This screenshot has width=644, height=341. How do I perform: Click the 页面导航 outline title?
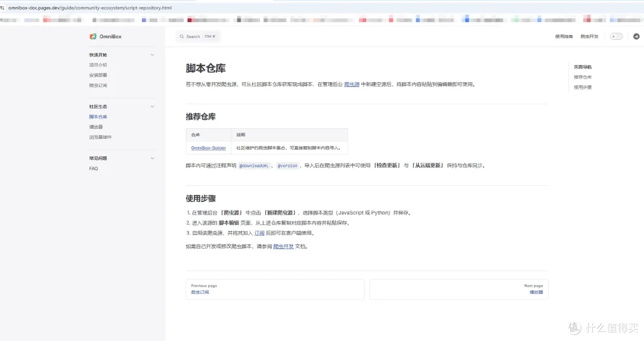point(583,67)
